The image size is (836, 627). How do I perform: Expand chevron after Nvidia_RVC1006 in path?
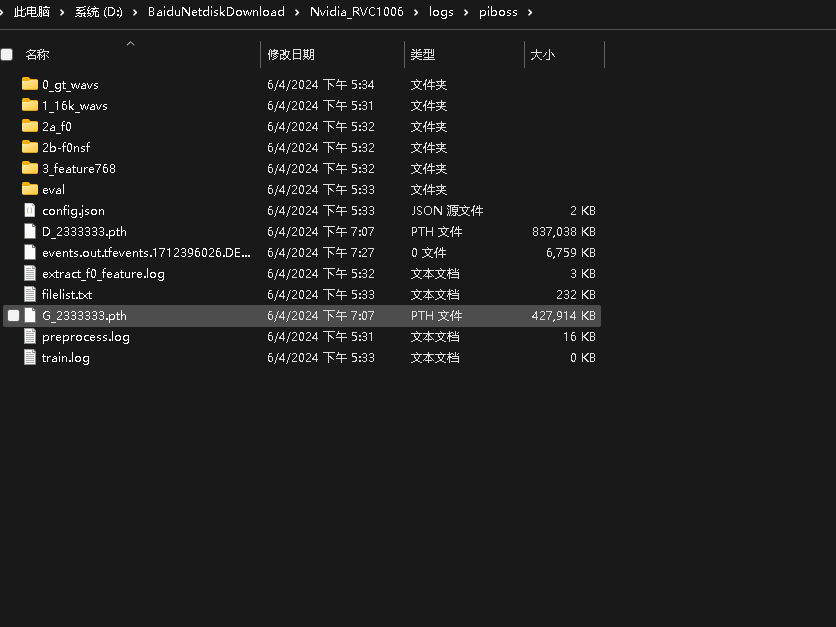click(x=416, y=12)
